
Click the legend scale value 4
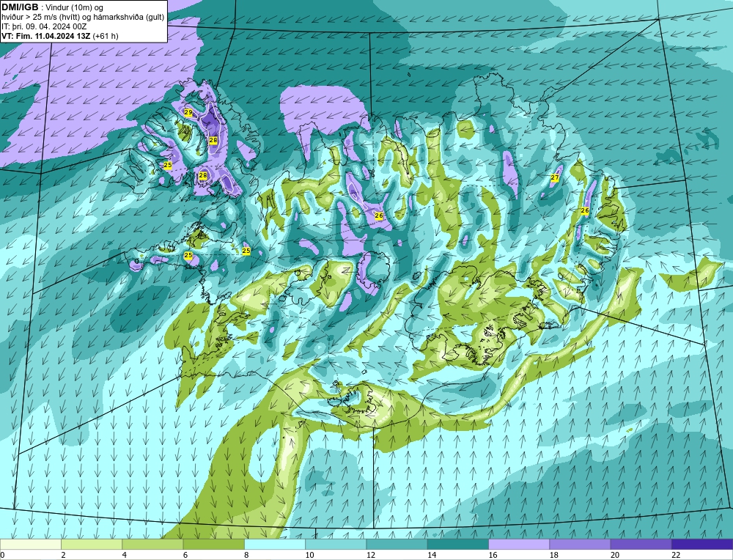pyautogui.click(x=125, y=556)
